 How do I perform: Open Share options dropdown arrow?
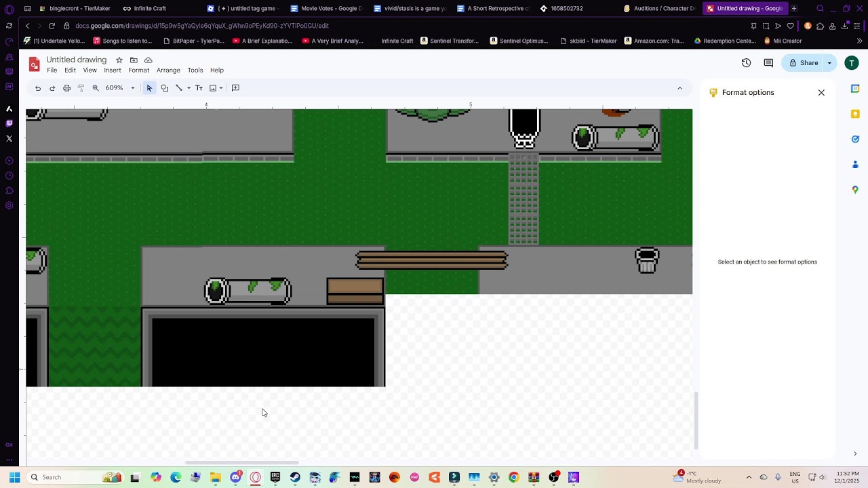coord(829,63)
